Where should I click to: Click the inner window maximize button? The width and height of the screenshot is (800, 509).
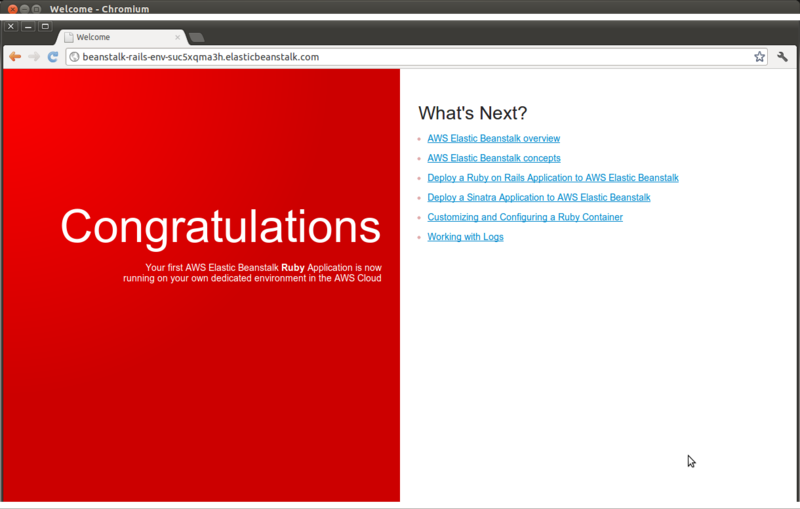pyautogui.click(x=45, y=27)
